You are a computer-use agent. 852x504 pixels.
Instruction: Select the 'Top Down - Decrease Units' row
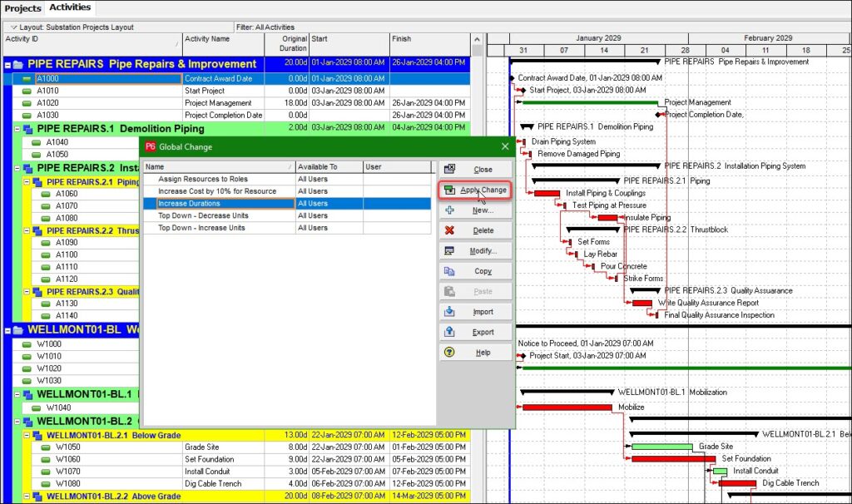click(x=203, y=215)
